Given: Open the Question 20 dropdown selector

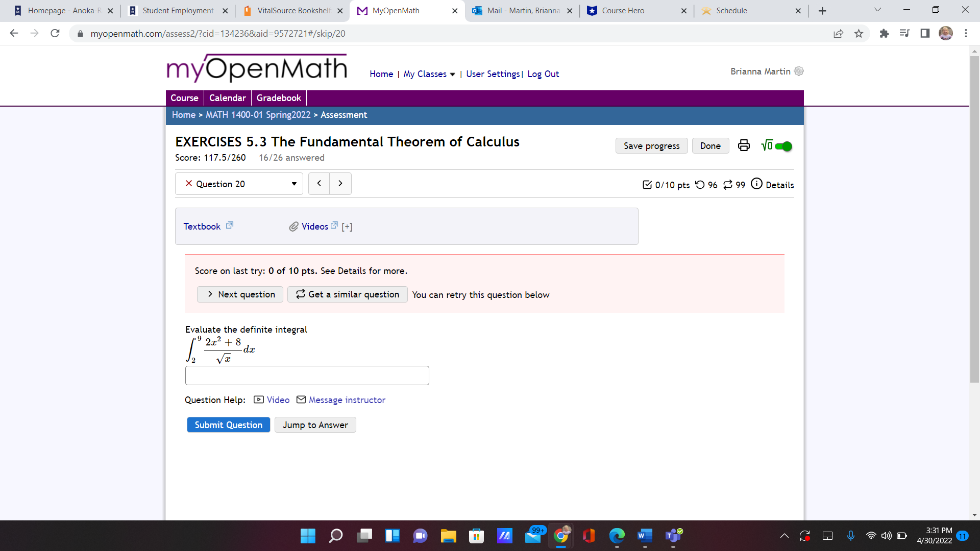Looking at the screenshot, I should [x=239, y=184].
